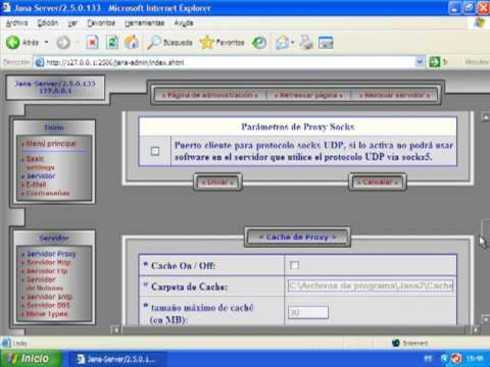Click the Cache de Proxy header button
The height and width of the screenshot is (367, 490).
[x=297, y=237]
